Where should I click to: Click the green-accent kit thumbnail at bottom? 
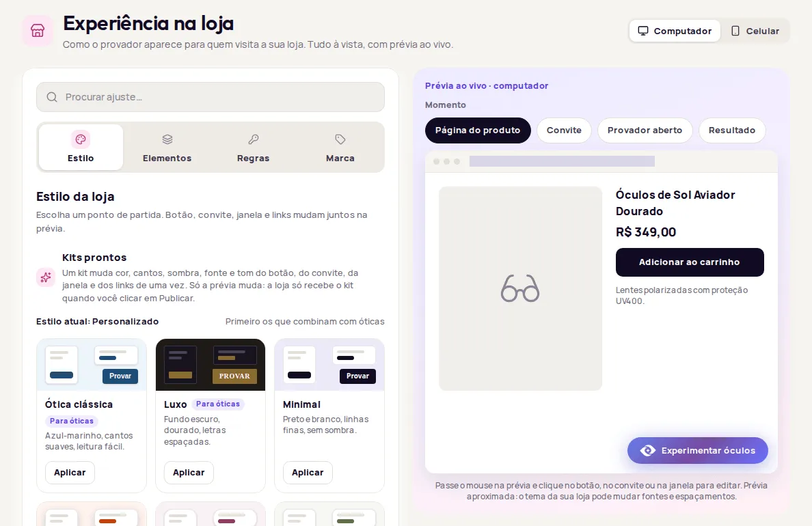click(x=329, y=514)
